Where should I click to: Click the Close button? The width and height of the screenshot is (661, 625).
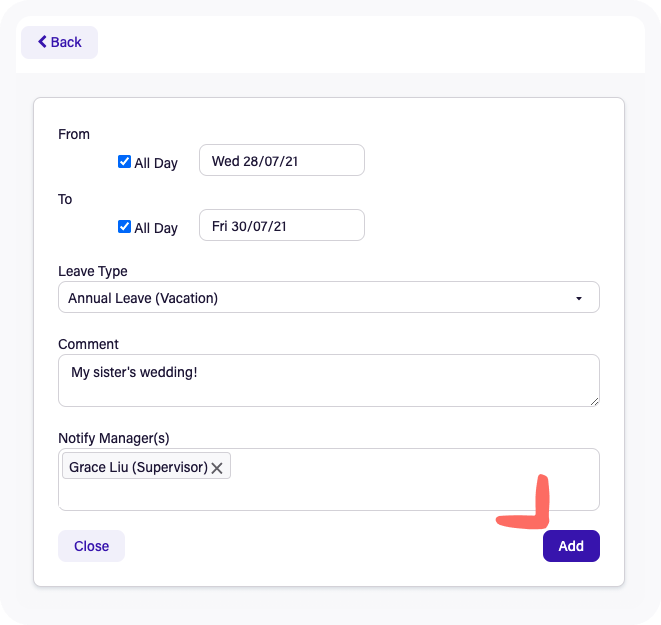91,546
